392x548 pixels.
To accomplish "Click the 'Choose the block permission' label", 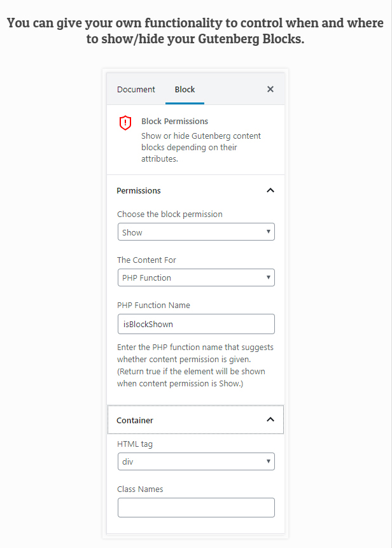I will tap(170, 214).
